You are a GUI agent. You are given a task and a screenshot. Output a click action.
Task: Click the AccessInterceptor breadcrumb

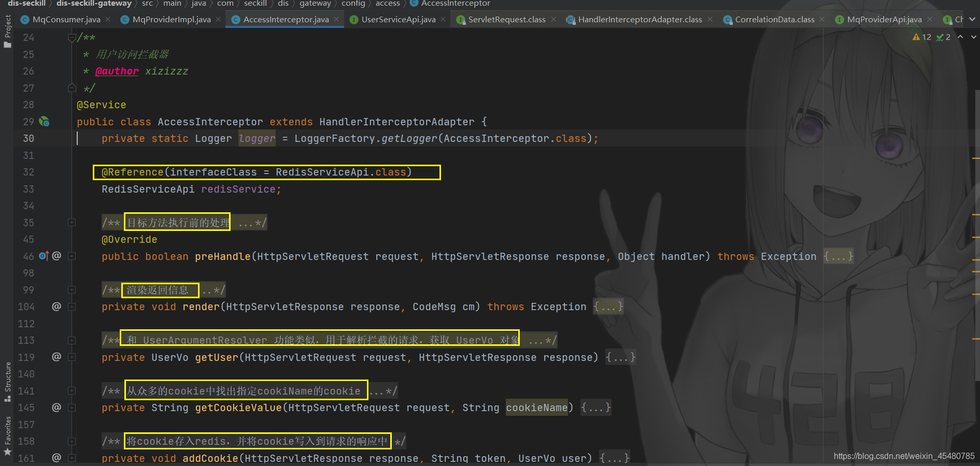450,4
